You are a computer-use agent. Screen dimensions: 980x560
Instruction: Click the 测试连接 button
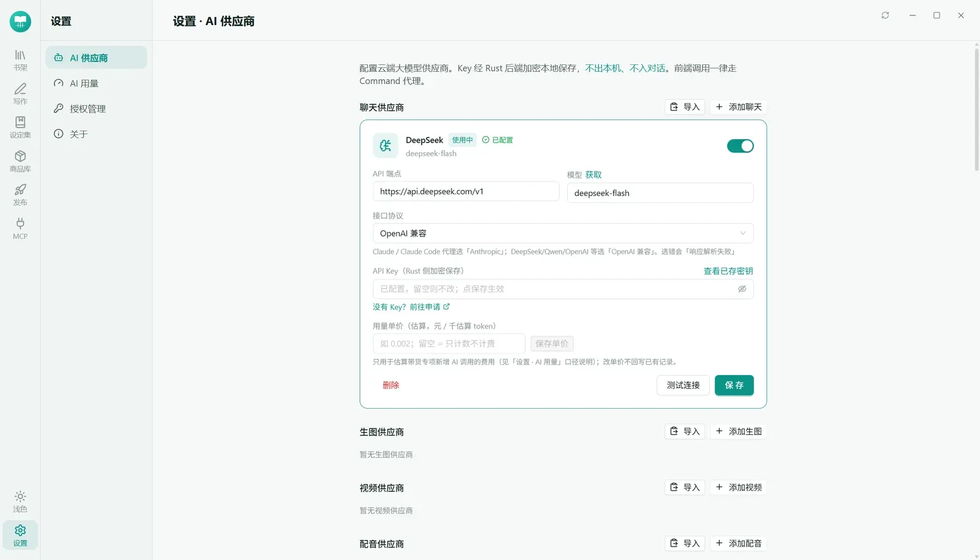[683, 385]
